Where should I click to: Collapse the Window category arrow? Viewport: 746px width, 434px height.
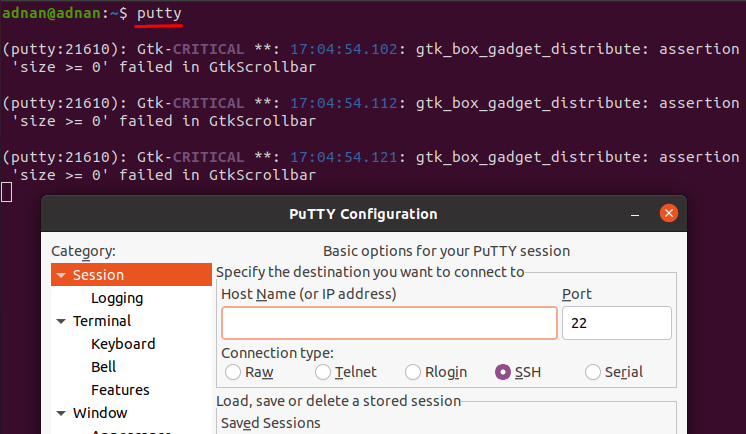(x=61, y=413)
